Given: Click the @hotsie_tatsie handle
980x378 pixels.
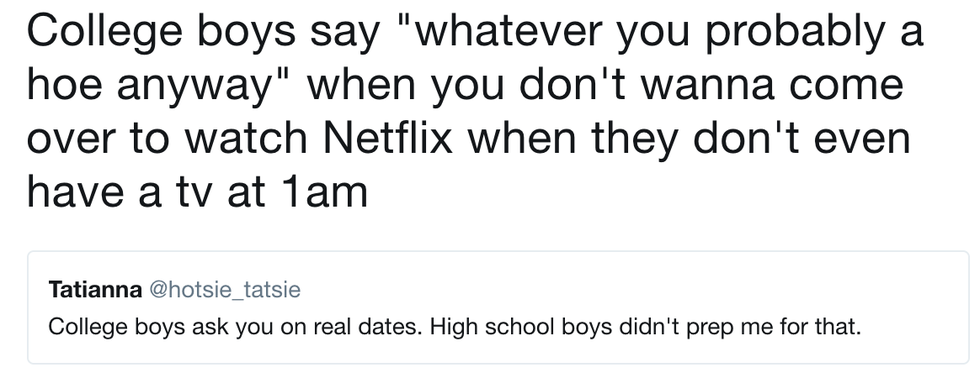Looking at the screenshot, I should click(223, 291).
